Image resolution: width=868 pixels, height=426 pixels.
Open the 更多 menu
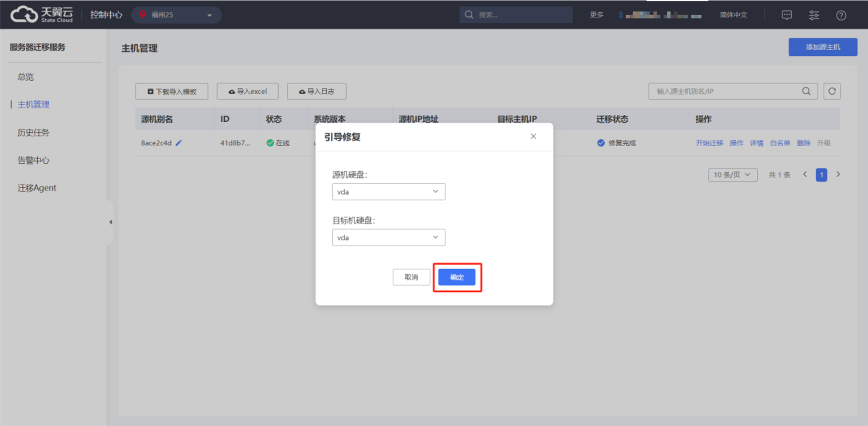(x=596, y=15)
